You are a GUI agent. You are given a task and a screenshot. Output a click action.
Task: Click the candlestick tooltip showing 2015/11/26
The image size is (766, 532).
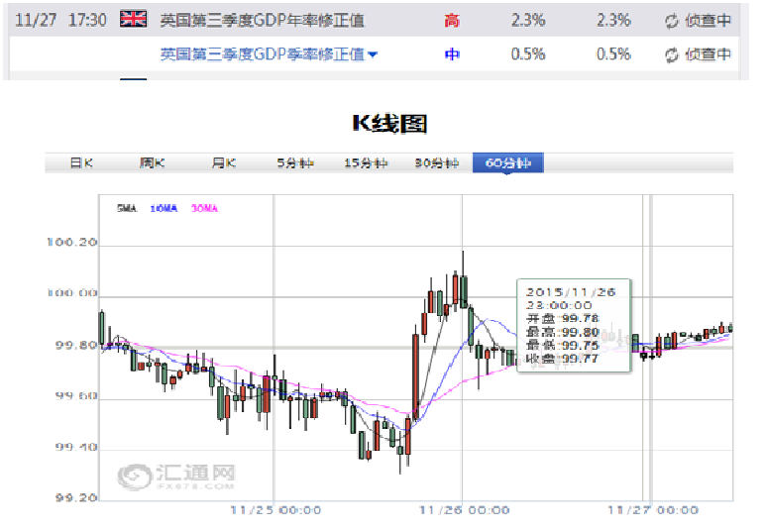(x=574, y=325)
